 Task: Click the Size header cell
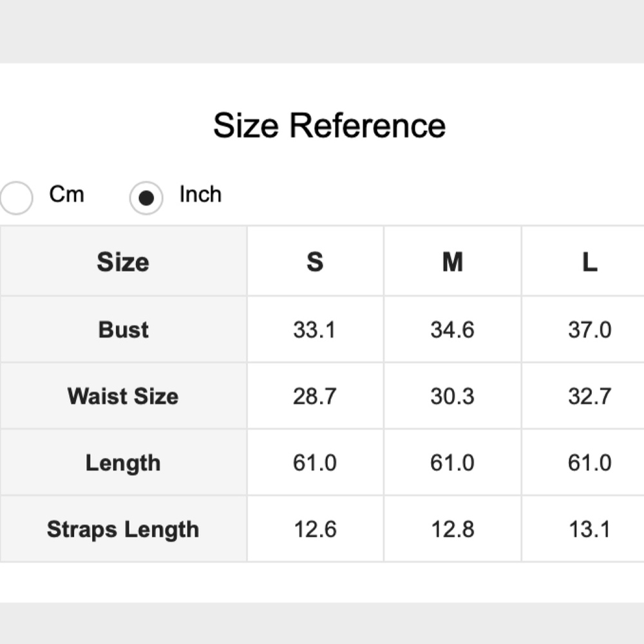coord(123,262)
